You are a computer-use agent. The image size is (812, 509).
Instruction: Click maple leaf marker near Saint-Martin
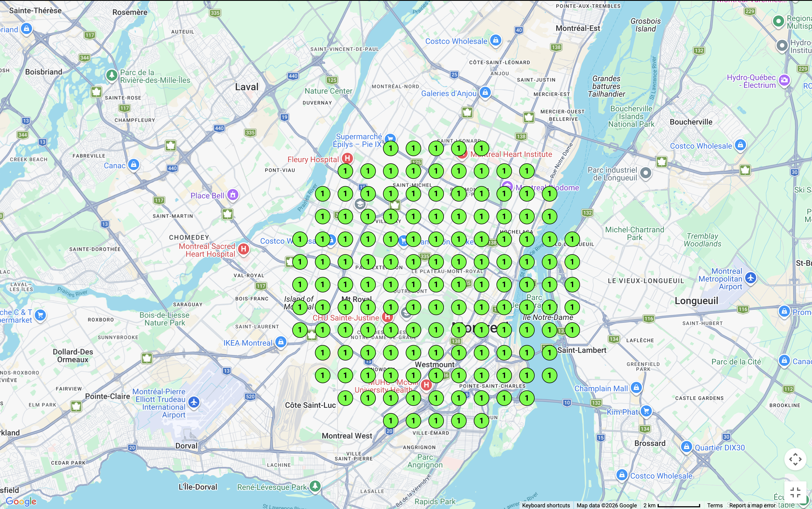[x=228, y=214]
